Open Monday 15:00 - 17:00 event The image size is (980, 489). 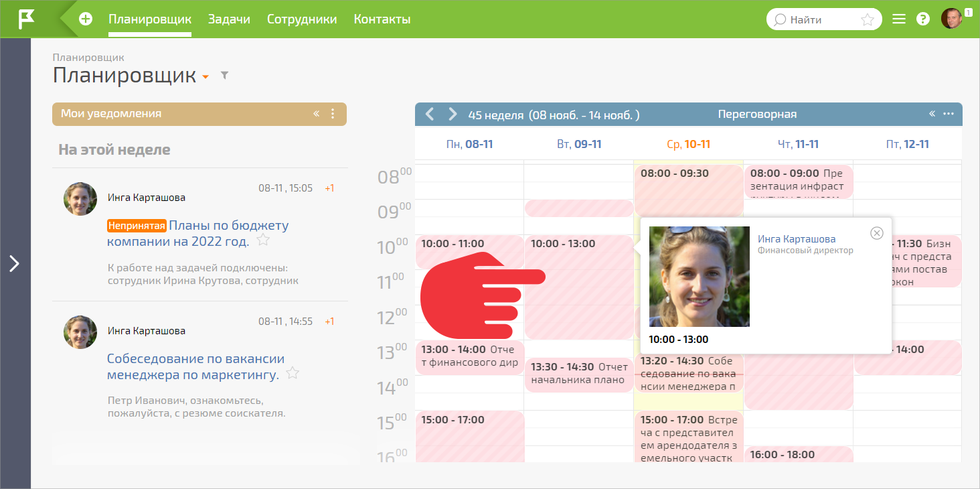coord(469,437)
